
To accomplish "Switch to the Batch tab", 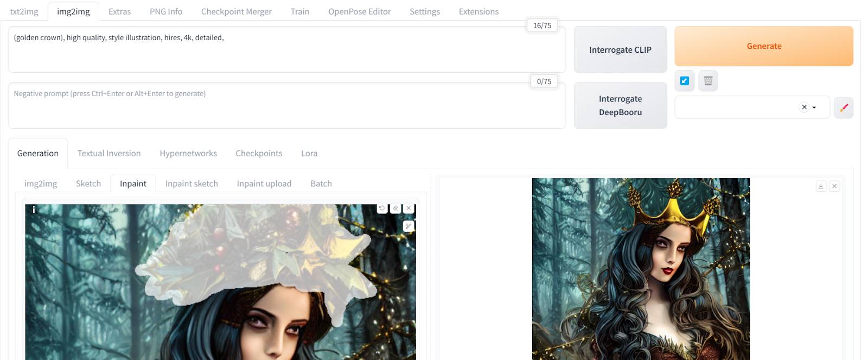I will (321, 184).
